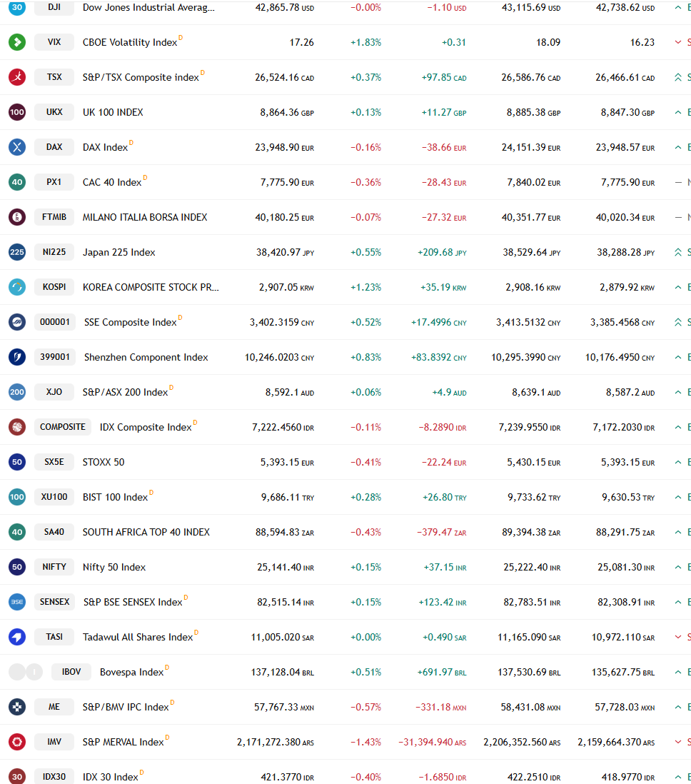Click the FTMIB Milano Borsa logo icon
The height and width of the screenshot is (784, 691).
pyautogui.click(x=17, y=217)
